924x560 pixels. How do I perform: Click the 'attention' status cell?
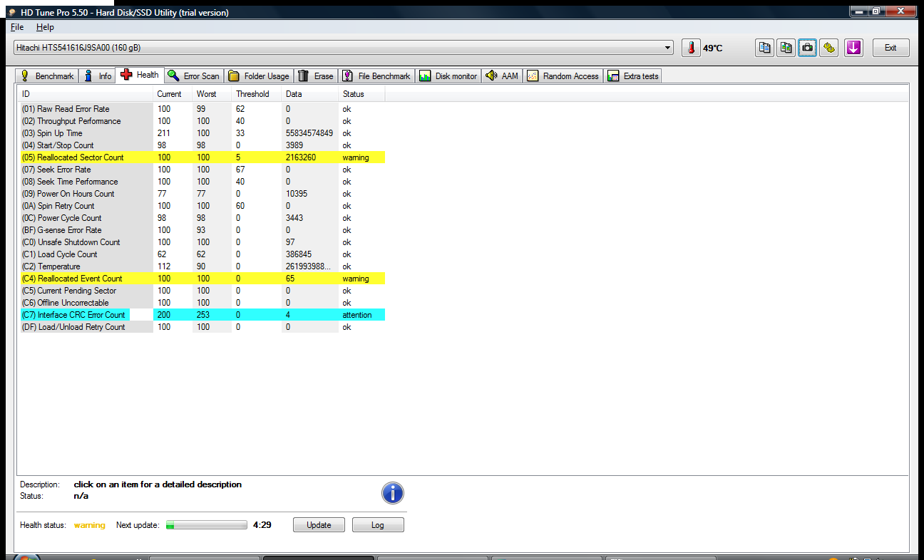pos(357,315)
